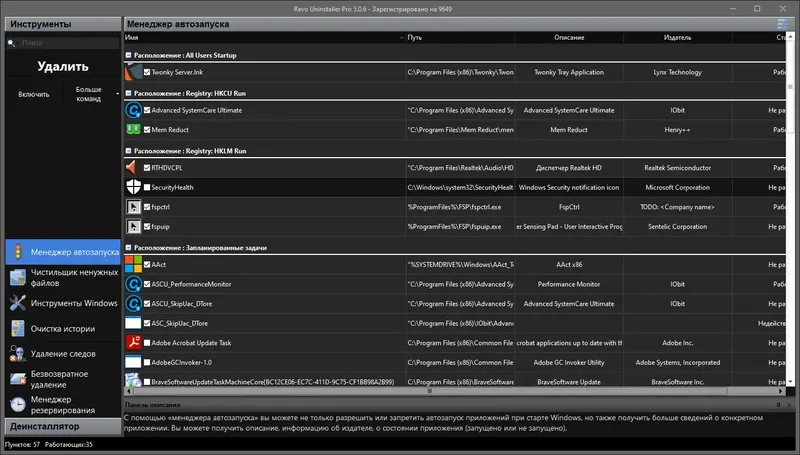Select the Lynx Technology publisher cell
800x455 pixels.
[678, 72]
